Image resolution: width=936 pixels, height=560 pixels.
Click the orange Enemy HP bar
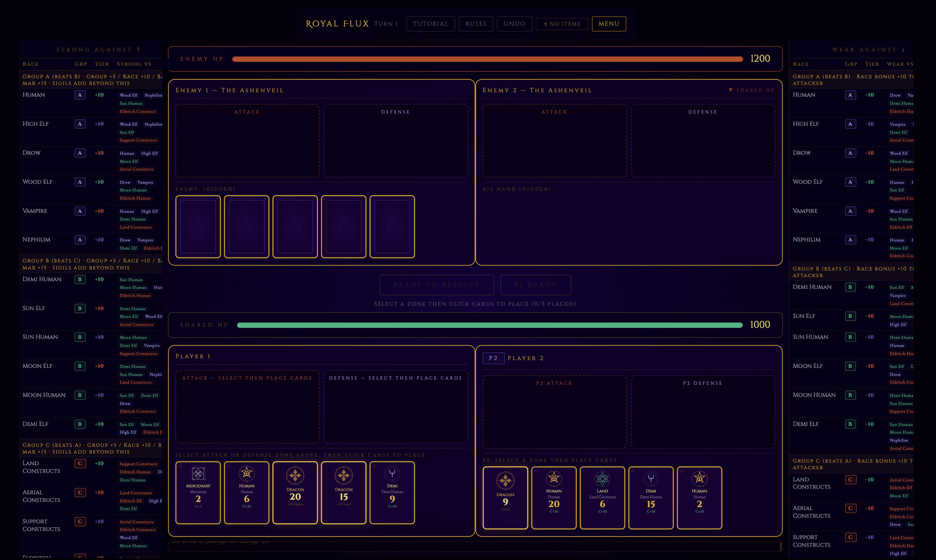[x=487, y=59]
